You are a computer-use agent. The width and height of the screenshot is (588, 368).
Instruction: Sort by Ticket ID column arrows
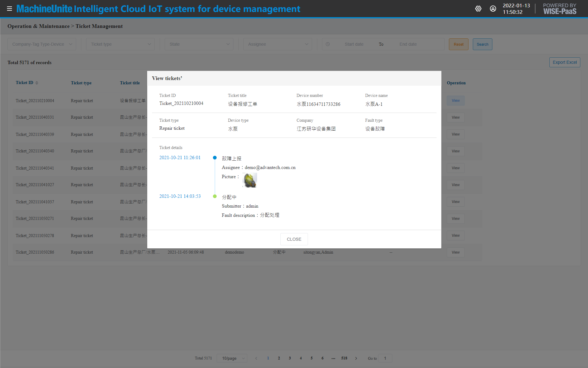click(37, 83)
